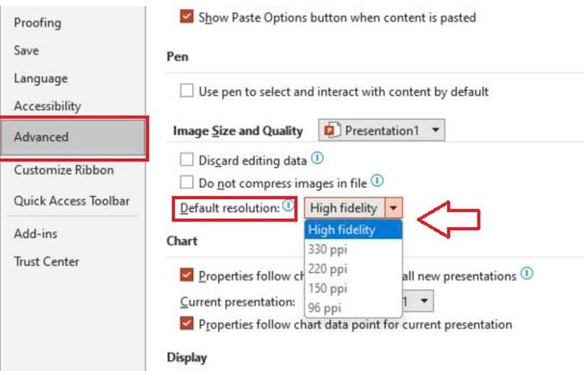Click info icon after all new presentations
The image size is (588, 371).
coord(527,273)
